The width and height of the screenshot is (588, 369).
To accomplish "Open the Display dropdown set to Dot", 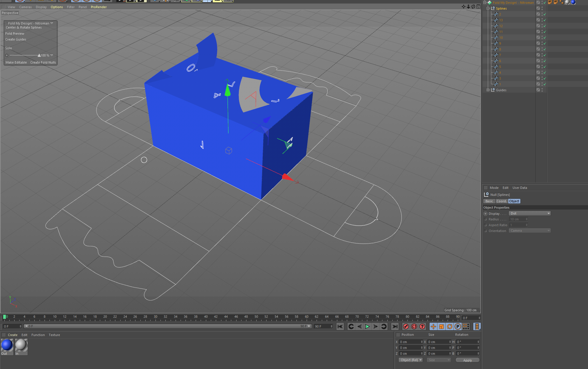I will [x=530, y=213].
